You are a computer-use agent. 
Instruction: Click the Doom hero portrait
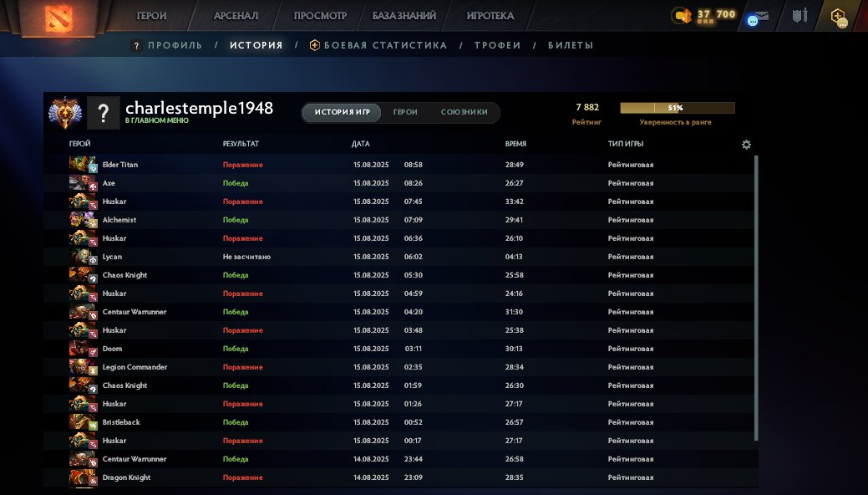[x=83, y=349]
